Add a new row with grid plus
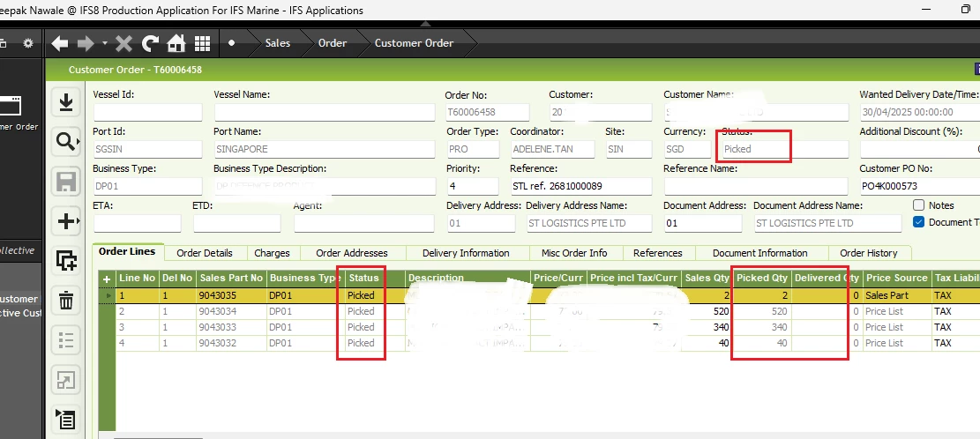The height and width of the screenshot is (439, 980). coord(108,279)
